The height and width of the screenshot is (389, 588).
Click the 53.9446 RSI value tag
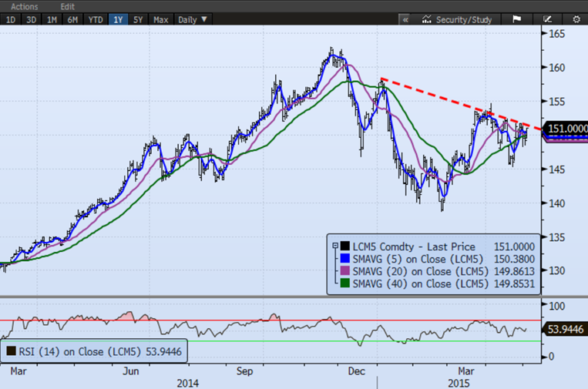pyautogui.click(x=566, y=329)
